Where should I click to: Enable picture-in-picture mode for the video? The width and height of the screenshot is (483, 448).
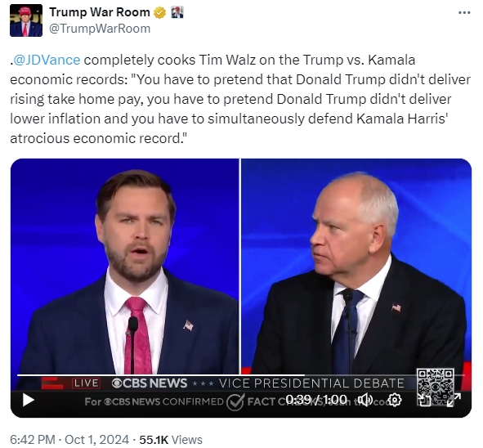tap(425, 400)
